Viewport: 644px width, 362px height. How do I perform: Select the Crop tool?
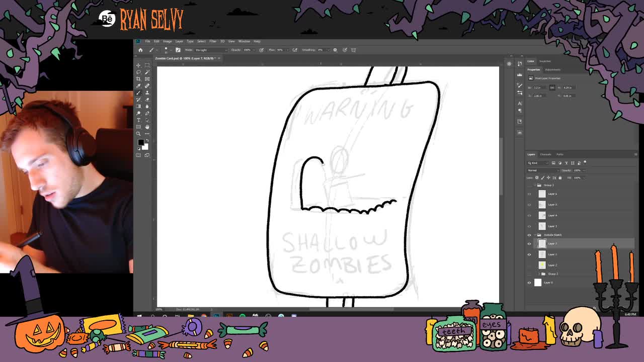pos(138,78)
